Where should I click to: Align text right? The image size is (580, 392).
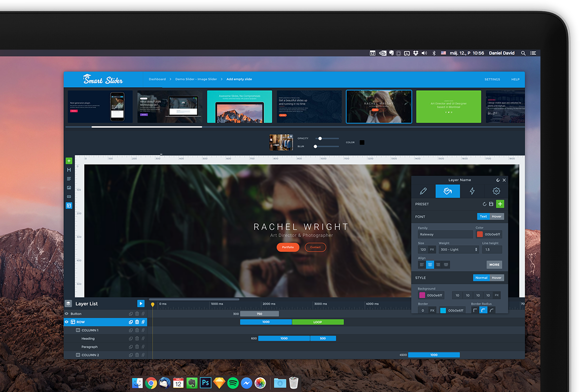[438, 265]
